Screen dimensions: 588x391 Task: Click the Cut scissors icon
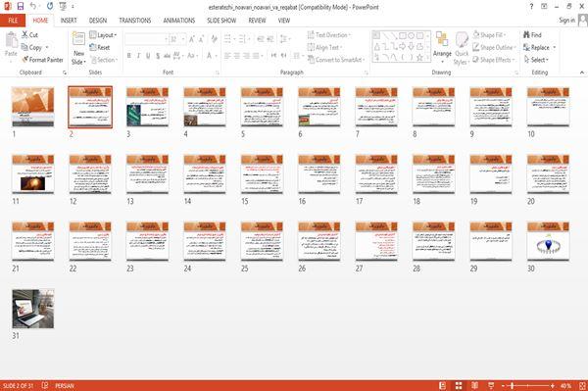coord(24,34)
